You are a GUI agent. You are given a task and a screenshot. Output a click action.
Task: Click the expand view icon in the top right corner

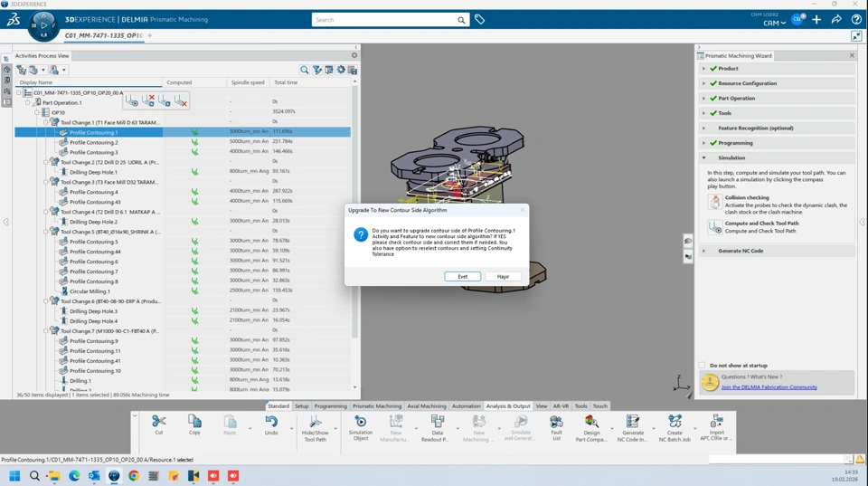click(856, 36)
